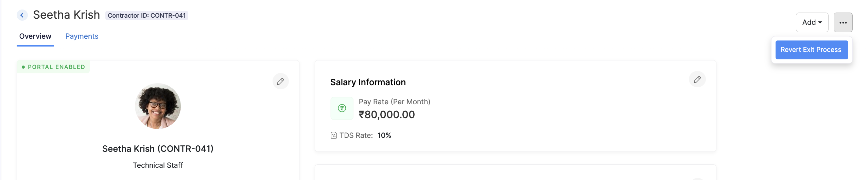Click Seetha Krish's profile photo
This screenshot has height=180, width=868.
click(x=158, y=106)
